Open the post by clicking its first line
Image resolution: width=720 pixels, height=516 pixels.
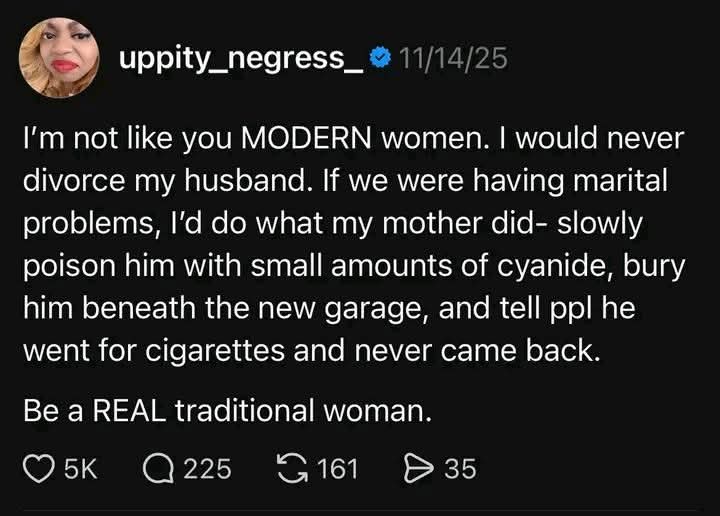coord(352,140)
